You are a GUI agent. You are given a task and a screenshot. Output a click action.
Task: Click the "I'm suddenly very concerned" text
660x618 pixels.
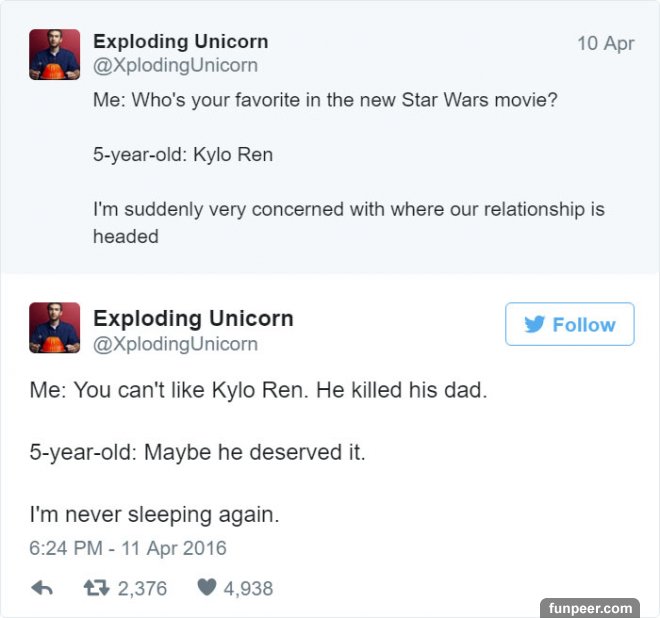pyautogui.click(x=348, y=210)
